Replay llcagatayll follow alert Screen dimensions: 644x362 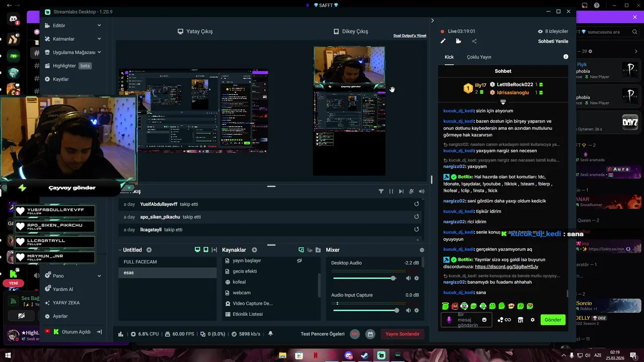tap(416, 229)
